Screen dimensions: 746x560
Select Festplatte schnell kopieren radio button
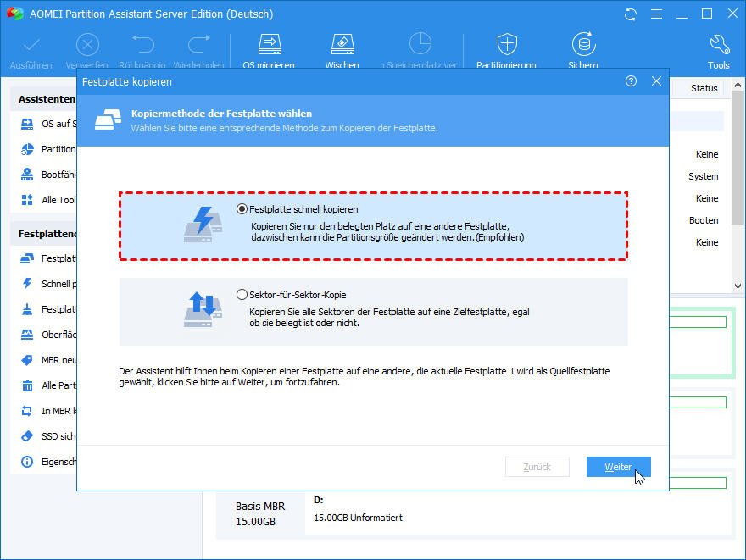(x=242, y=209)
